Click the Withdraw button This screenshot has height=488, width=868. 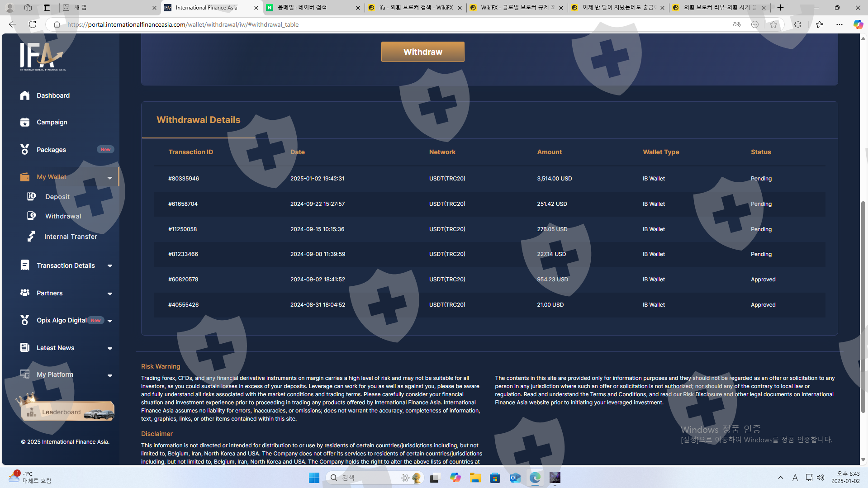tap(422, 52)
